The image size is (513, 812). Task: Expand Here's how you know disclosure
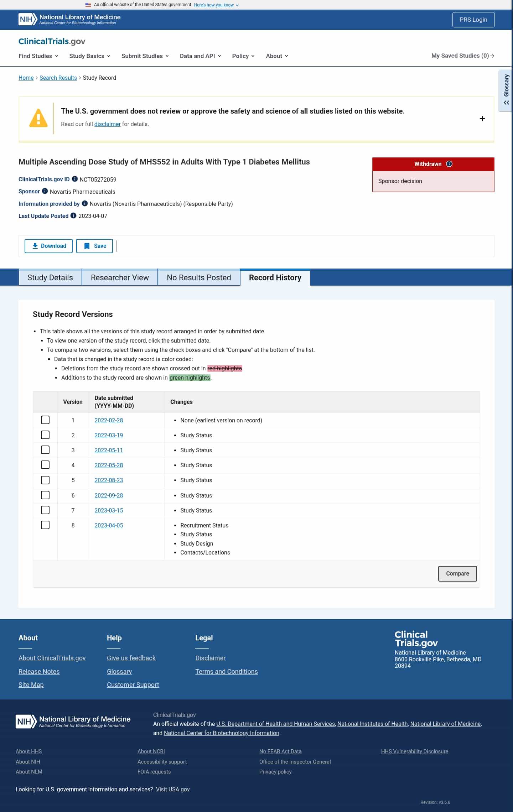[x=216, y=5]
